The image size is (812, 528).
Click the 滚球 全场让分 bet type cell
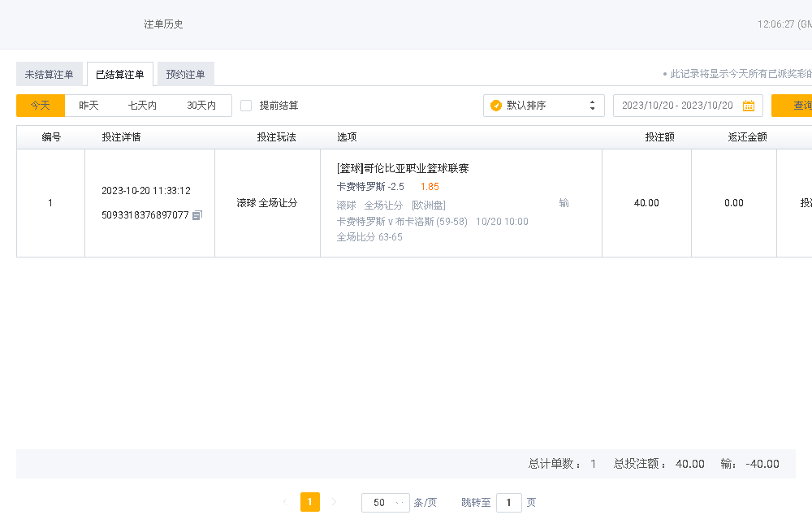click(x=267, y=203)
